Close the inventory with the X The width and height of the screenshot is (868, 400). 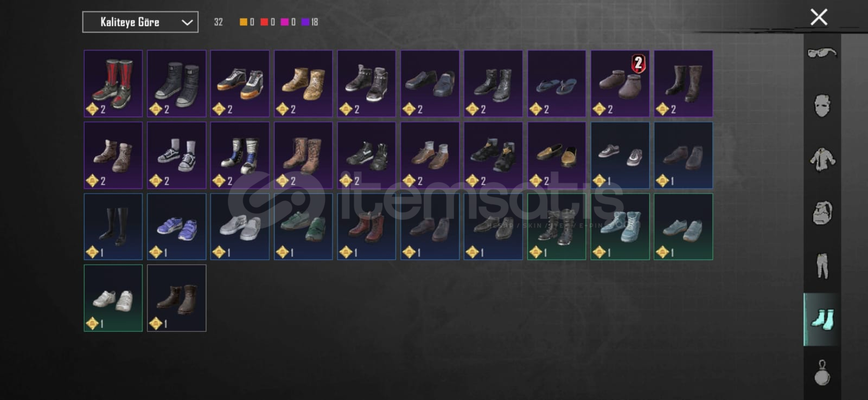819,17
